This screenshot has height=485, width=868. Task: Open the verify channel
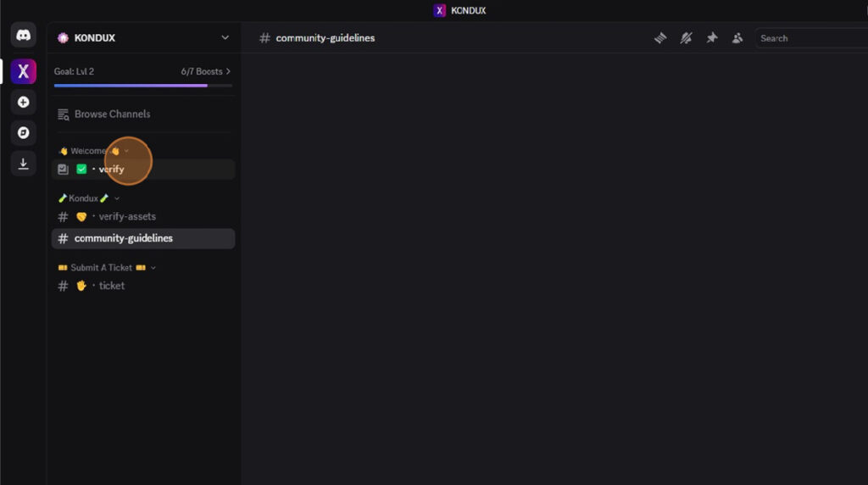143,170
